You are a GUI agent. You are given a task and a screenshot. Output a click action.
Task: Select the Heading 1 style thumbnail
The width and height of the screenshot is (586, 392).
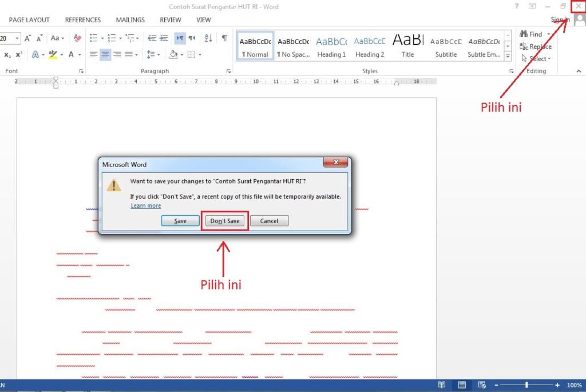click(331, 46)
